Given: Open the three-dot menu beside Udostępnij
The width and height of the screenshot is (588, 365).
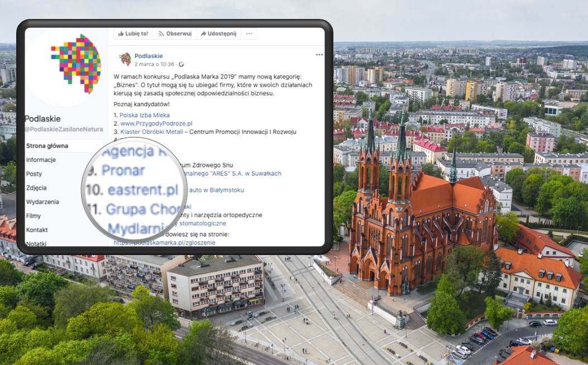Looking at the screenshot, I should [x=249, y=33].
